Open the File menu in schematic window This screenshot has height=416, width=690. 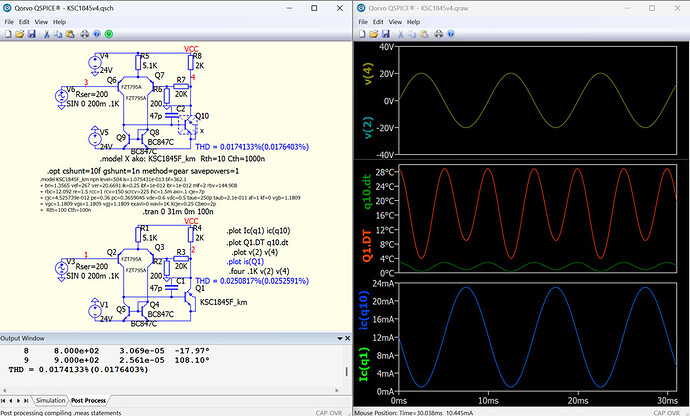point(9,20)
